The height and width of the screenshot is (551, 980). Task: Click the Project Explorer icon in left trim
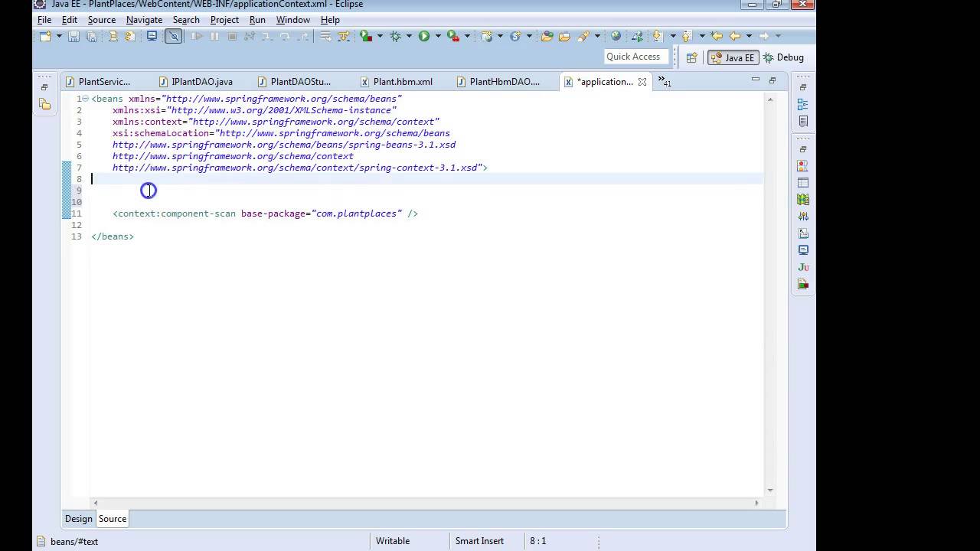44,104
